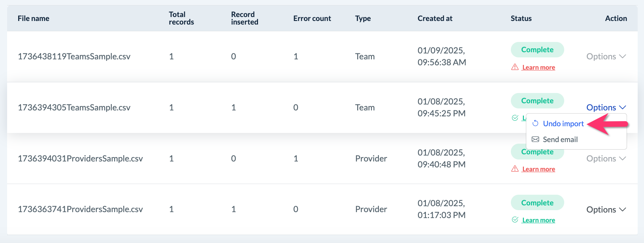
Task: Click warning triangle icon in 1736394031ProvidersSample row
Action: (x=515, y=169)
